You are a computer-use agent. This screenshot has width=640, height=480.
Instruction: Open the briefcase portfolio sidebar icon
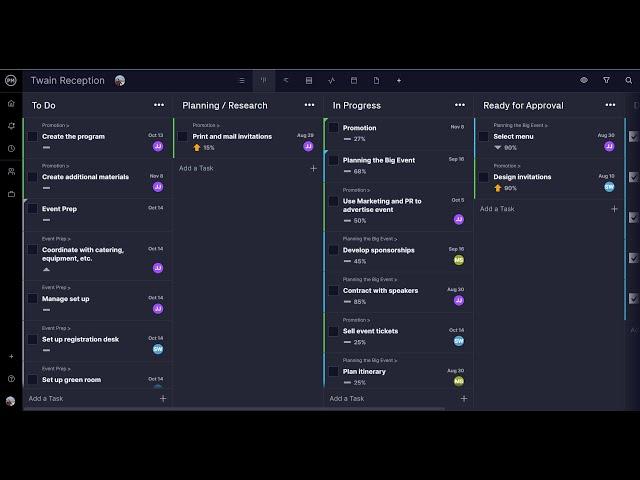click(11, 194)
